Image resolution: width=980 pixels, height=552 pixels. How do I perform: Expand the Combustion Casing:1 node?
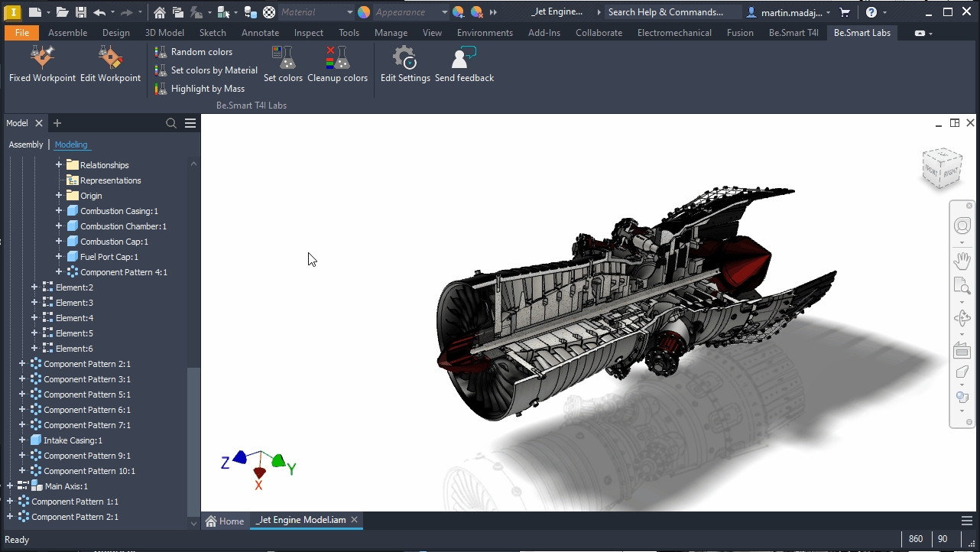pyautogui.click(x=59, y=211)
